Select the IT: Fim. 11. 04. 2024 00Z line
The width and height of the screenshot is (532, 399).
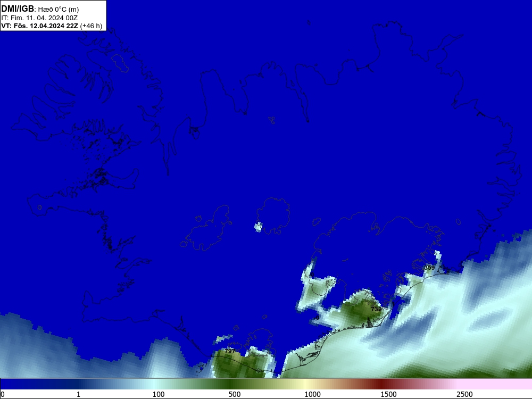[x=39, y=18]
